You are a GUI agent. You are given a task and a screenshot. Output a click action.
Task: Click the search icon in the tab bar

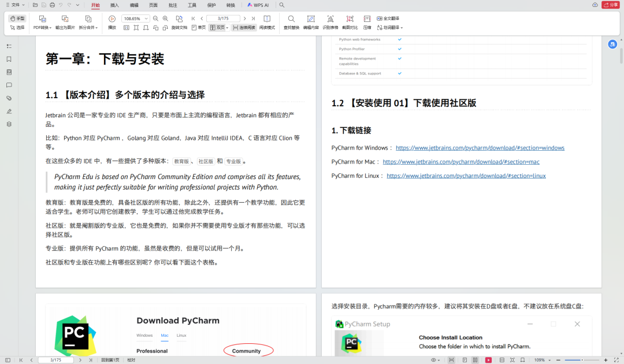[282, 5]
